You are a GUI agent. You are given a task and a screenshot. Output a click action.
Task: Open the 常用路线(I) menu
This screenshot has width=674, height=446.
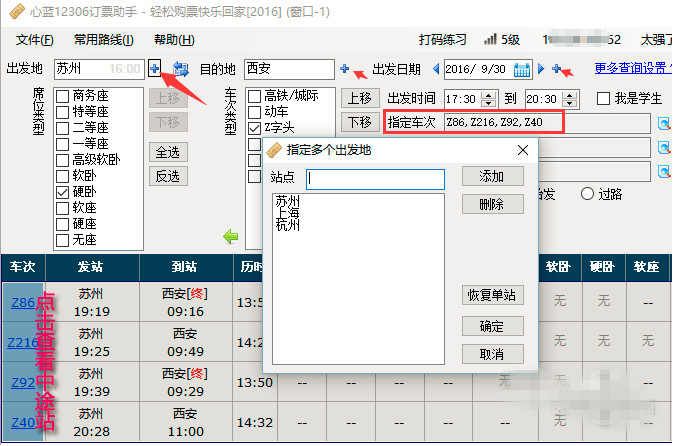[104, 40]
